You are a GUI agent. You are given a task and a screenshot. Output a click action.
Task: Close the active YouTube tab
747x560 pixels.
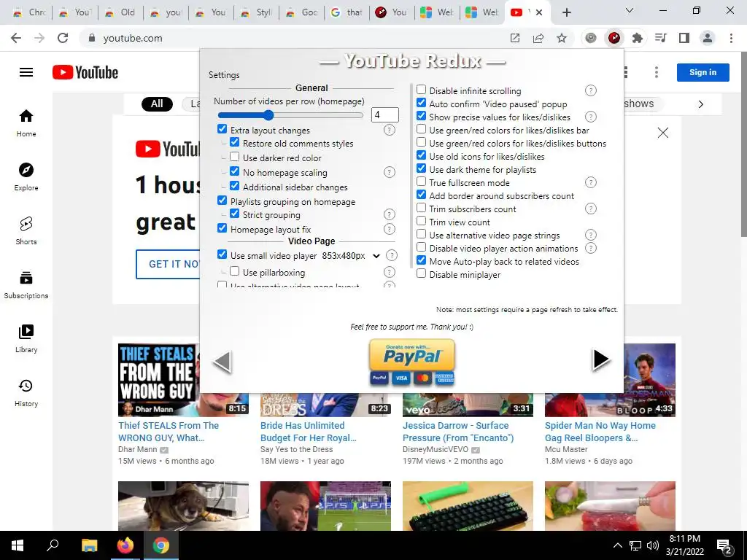pyautogui.click(x=539, y=12)
